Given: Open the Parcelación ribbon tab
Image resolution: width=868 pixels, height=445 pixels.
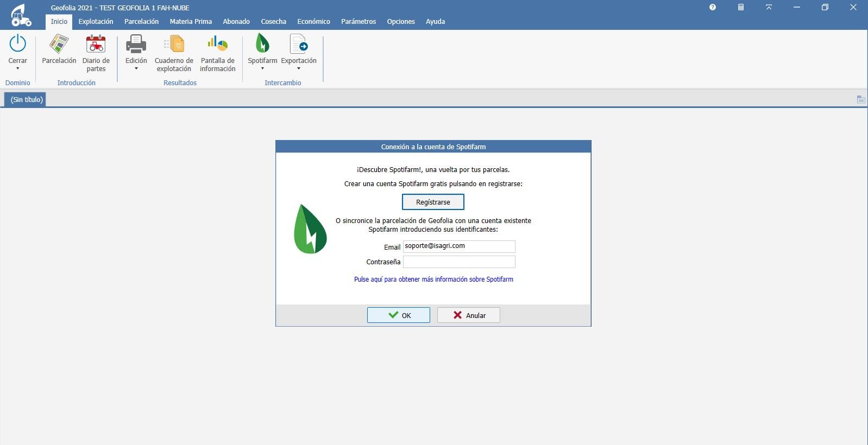Looking at the screenshot, I should click(141, 22).
